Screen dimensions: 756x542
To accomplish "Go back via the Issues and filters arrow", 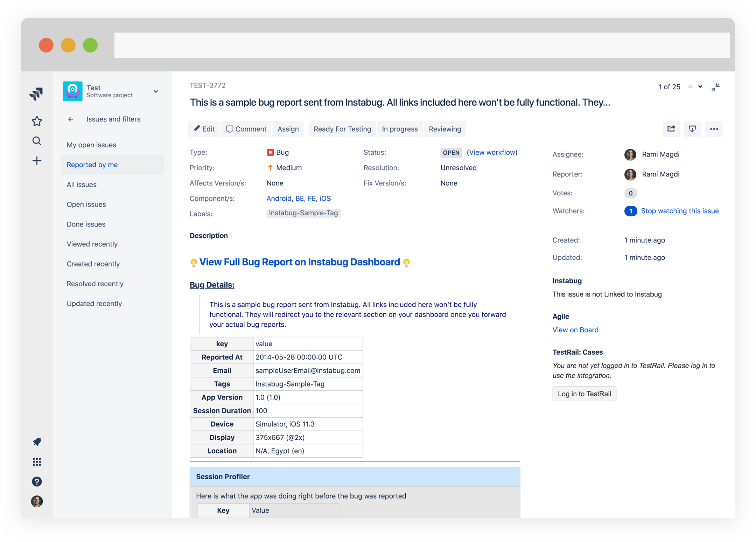I will (70, 119).
